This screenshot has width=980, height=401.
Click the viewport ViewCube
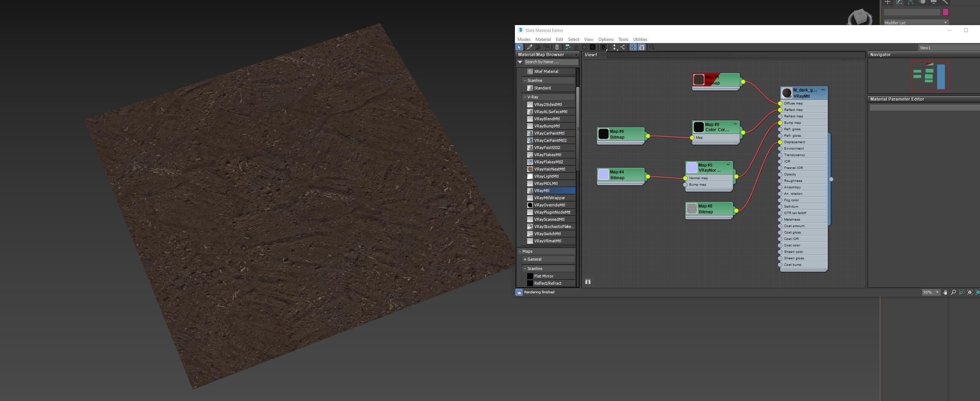pyautogui.click(x=860, y=17)
